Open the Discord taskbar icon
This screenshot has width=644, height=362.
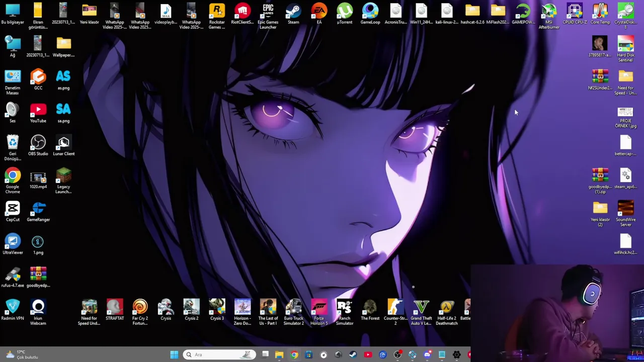click(x=427, y=355)
